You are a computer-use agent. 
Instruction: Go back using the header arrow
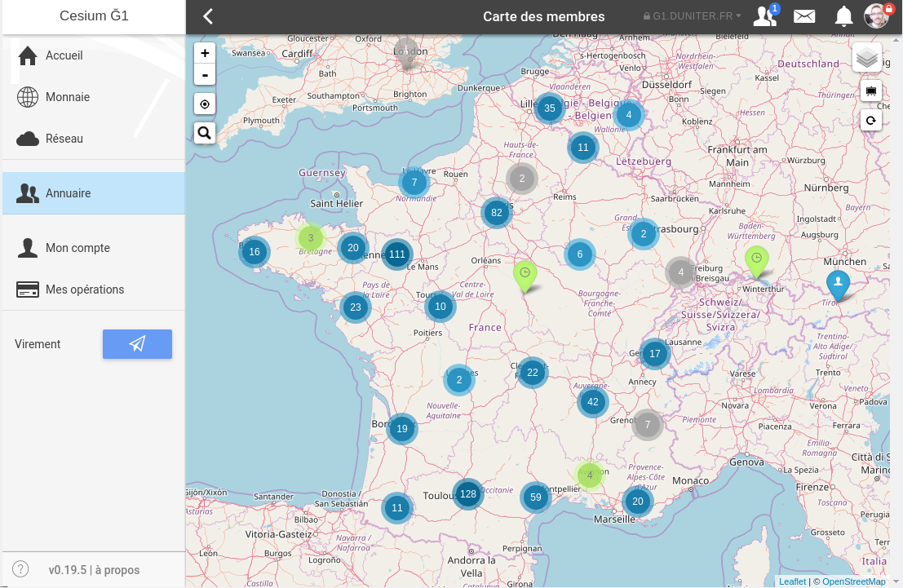208,16
